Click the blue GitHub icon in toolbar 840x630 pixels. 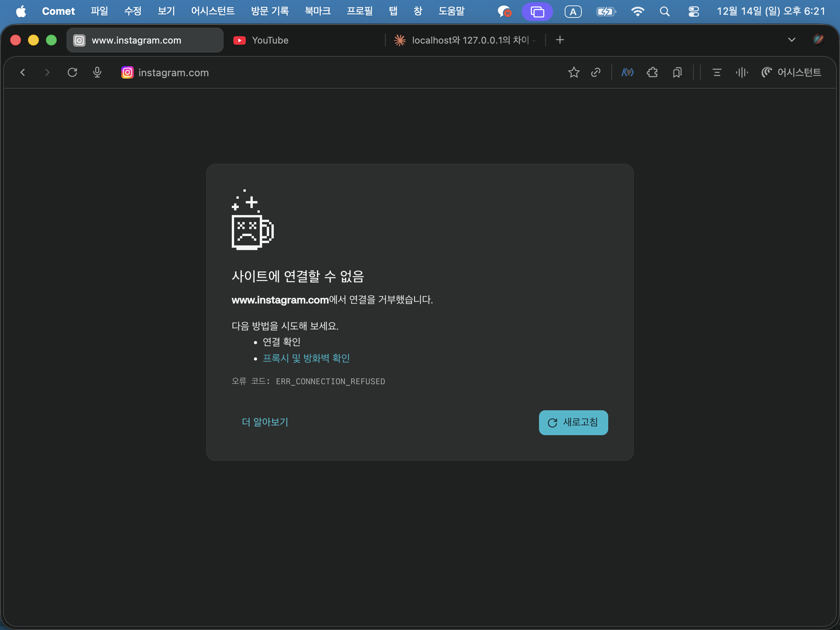[x=627, y=72]
